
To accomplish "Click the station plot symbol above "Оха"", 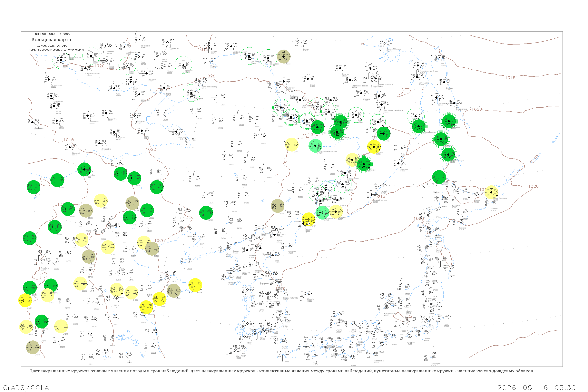I will (439, 58).
